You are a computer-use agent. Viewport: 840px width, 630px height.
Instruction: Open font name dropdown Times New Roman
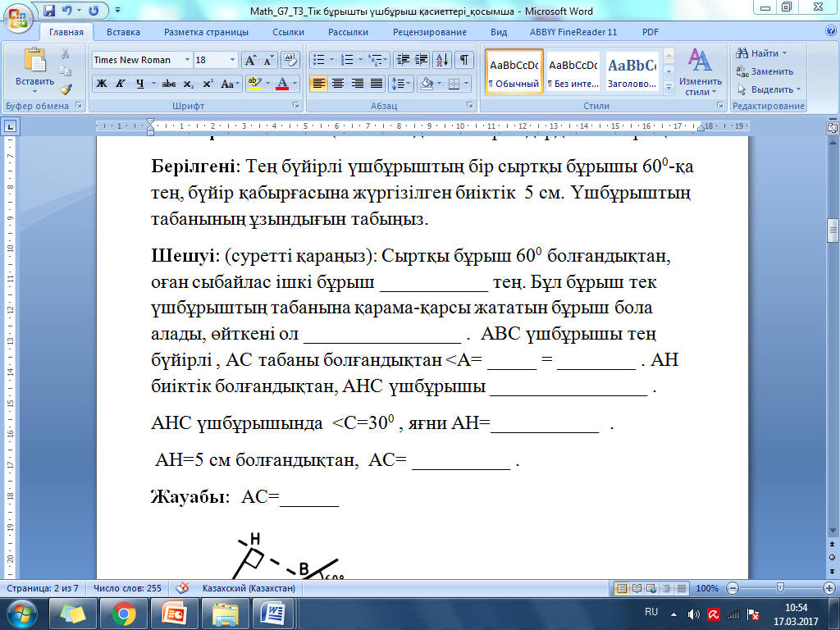point(187,60)
